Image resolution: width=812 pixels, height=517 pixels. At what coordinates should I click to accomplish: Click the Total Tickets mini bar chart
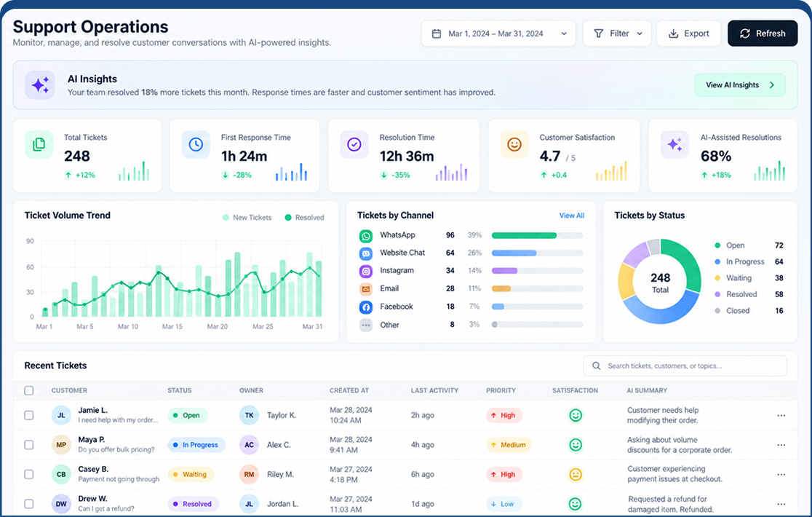point(134,171)
